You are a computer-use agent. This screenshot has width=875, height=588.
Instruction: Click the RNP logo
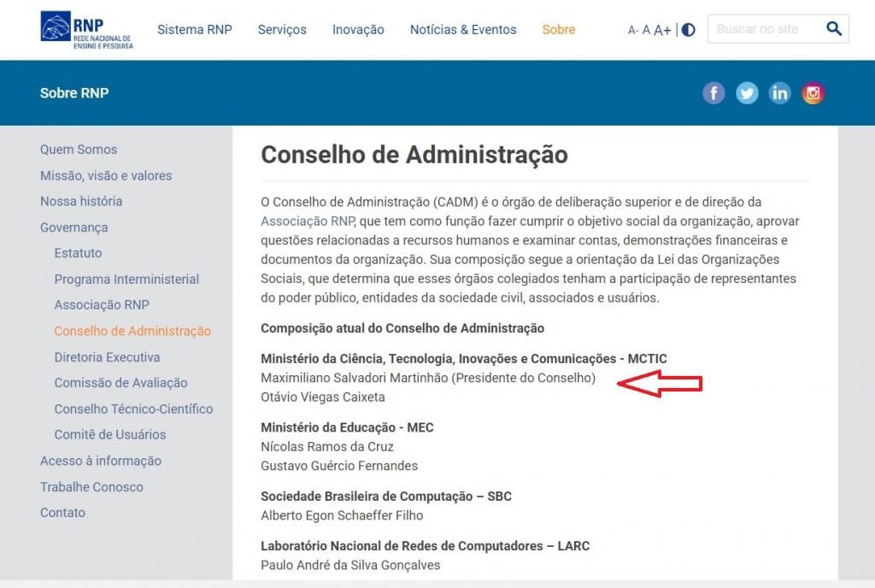click(x=86, y=30)
